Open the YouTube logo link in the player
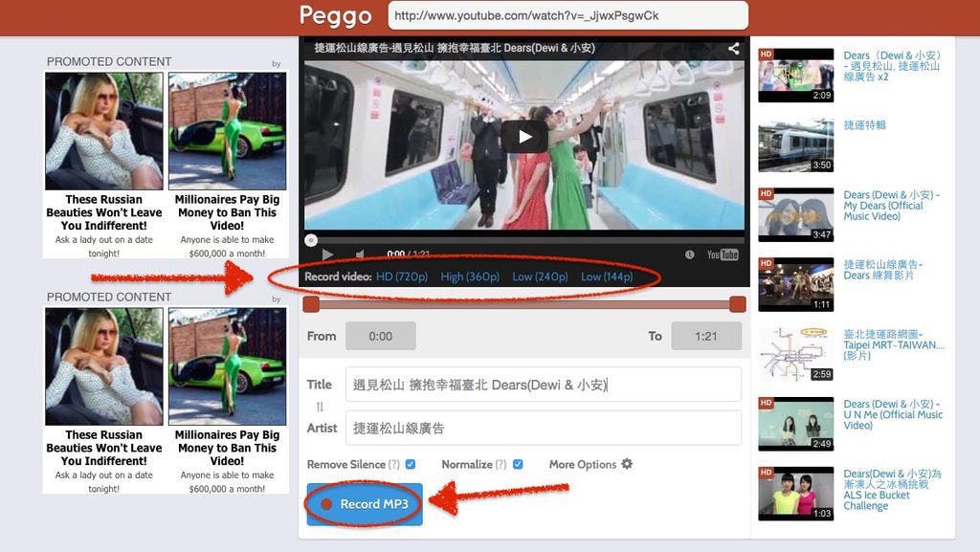This screenshot has width=980, height=552. tap(723, 254)
